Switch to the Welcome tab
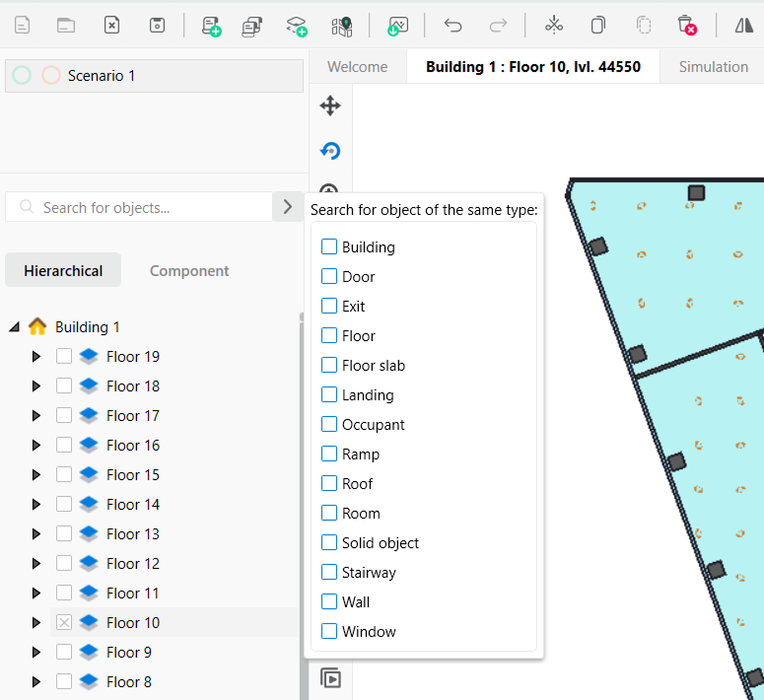This screenshot has height=700, width=764. 358,67
